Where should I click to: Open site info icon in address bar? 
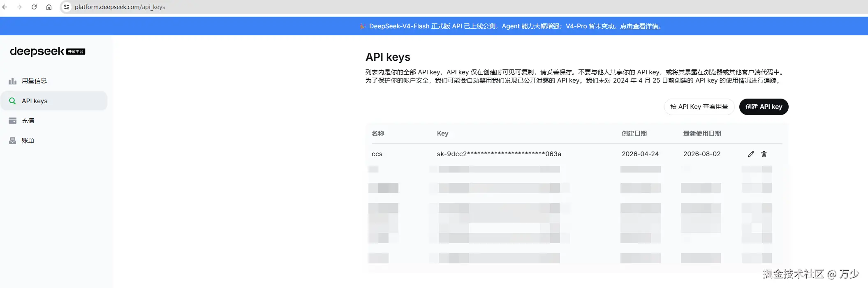tap(67, 7)
